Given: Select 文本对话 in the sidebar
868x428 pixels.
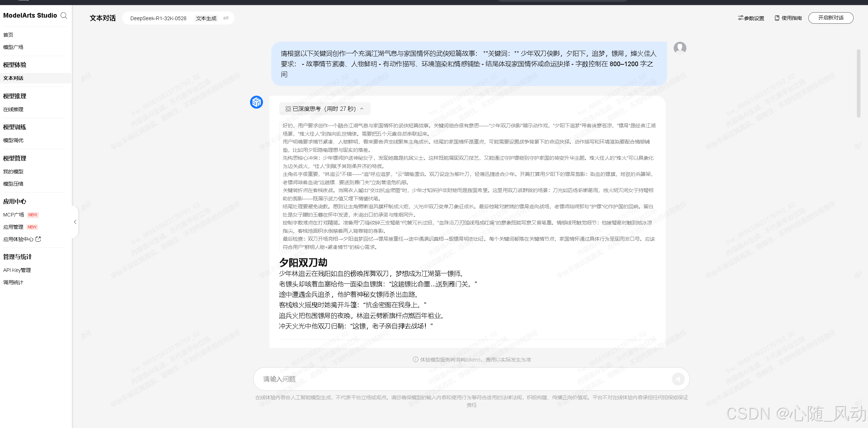Looking at the screenshot, I should click(x=13, y=78).
